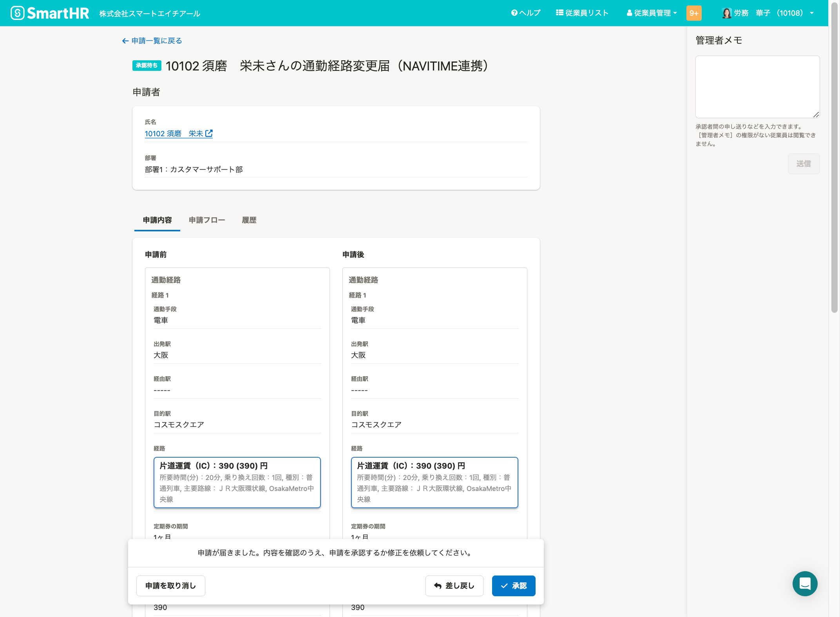
Task: Click 申請前 destination コスモスクエア
Action: pyautogui.click(x=179, y=425)
